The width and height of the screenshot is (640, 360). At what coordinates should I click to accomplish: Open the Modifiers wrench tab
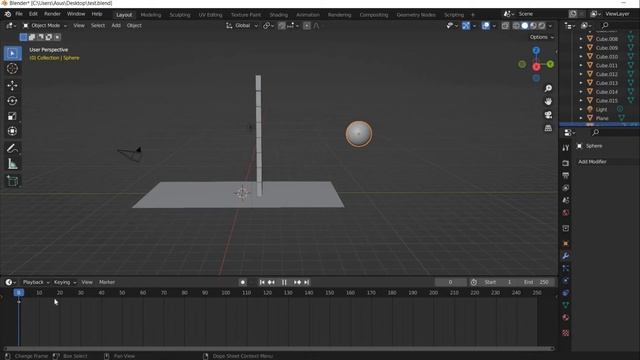tap(565, 256)
